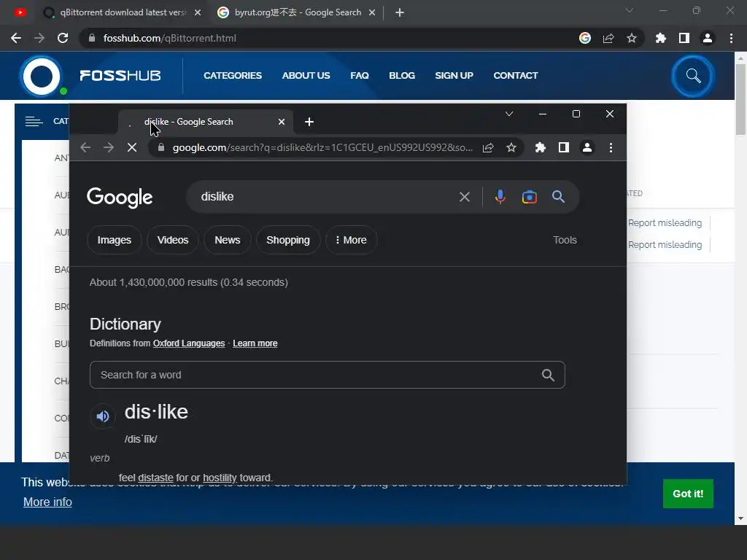The height and width of the screenshot is (560, 747).
Task: Share the Google search page in front window
Action: coord(488,147)
